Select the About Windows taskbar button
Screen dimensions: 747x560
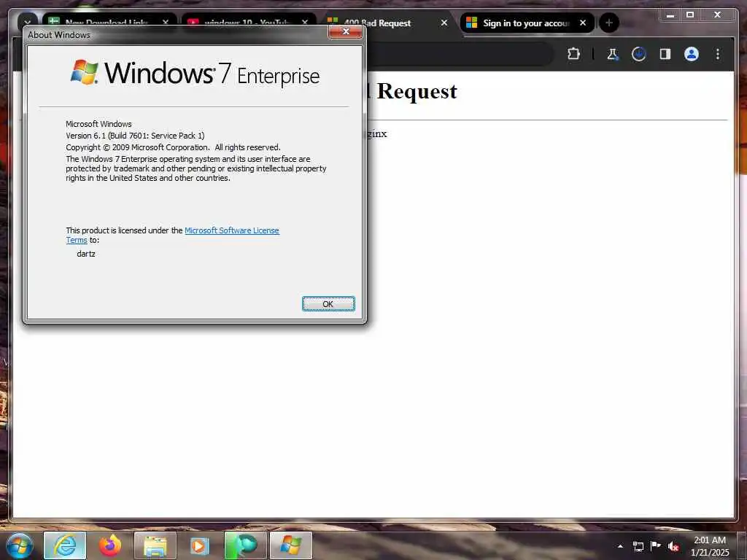coord(290,545)
